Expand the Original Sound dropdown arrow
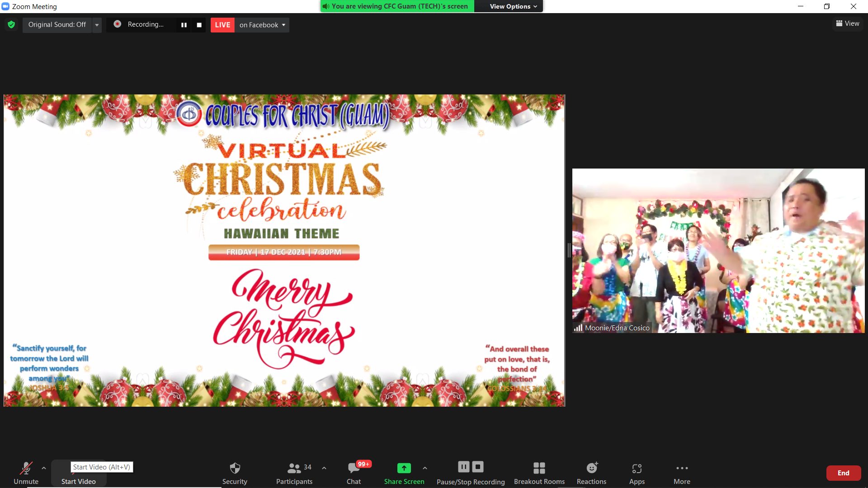868x488 pixels. point(97,25)
